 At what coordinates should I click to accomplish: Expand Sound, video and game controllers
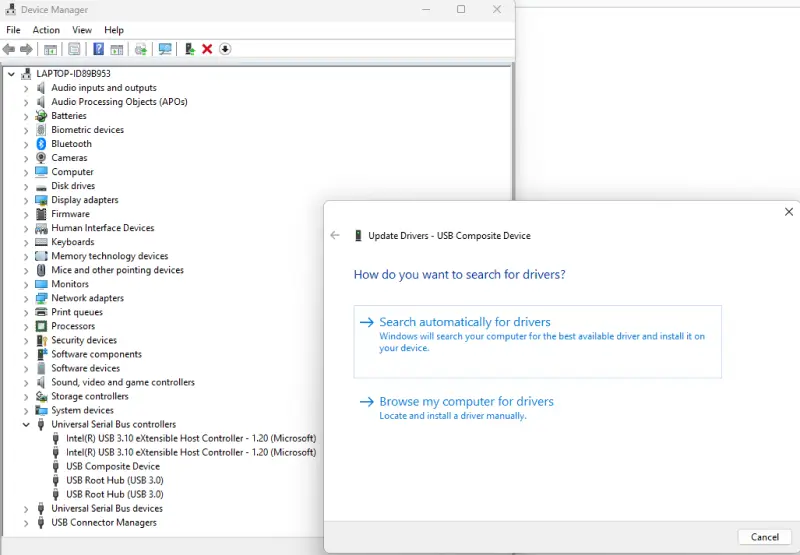click(x=26, y=383)
